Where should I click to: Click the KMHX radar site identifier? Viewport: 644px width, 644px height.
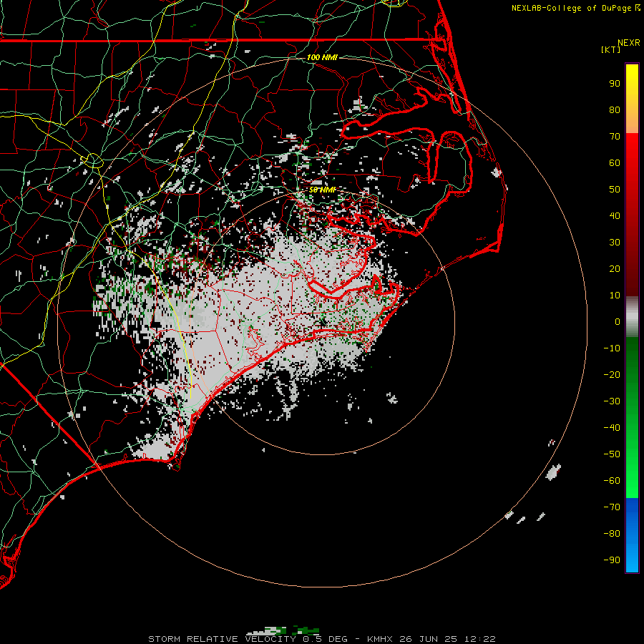coord(380,639)
